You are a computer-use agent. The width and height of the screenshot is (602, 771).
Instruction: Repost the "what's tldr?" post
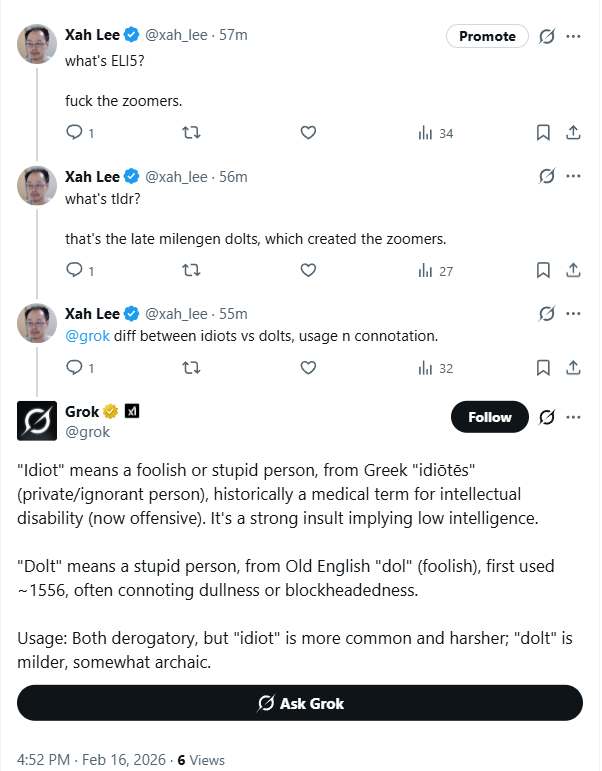tap(191, 270)
